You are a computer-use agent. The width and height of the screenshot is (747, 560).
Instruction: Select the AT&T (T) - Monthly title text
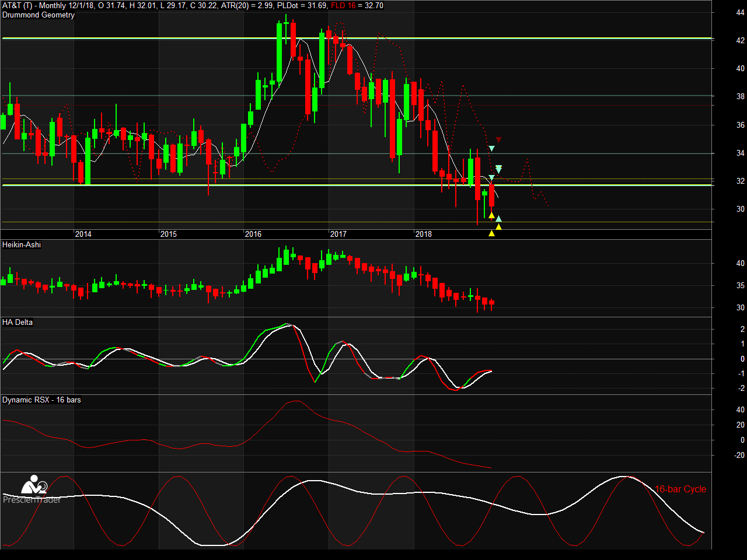[x=35, y=5]
